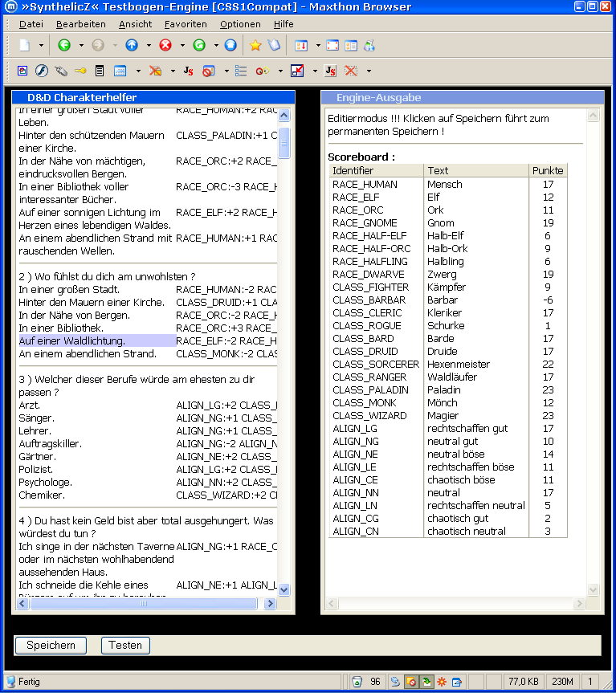This screenshot has width=616, height=693.
Task: Open the Back button history dropdown
Action: click(81, 45)
